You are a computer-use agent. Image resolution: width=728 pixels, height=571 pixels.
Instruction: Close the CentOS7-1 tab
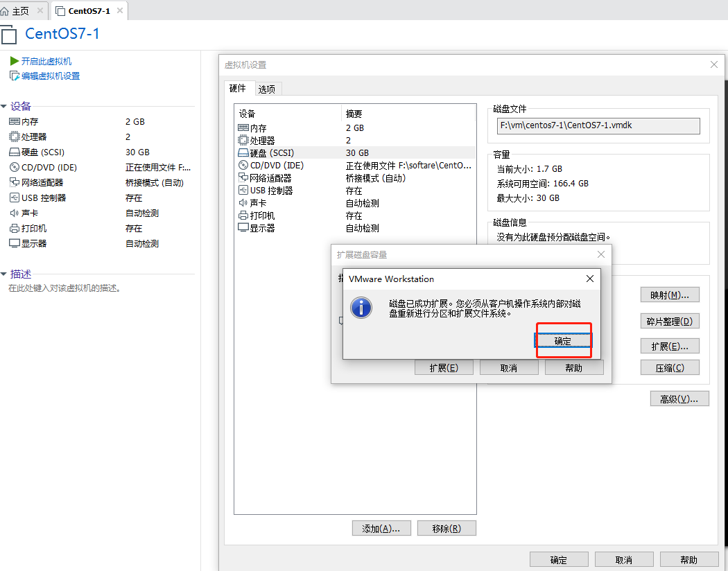[x=120, y=10]
